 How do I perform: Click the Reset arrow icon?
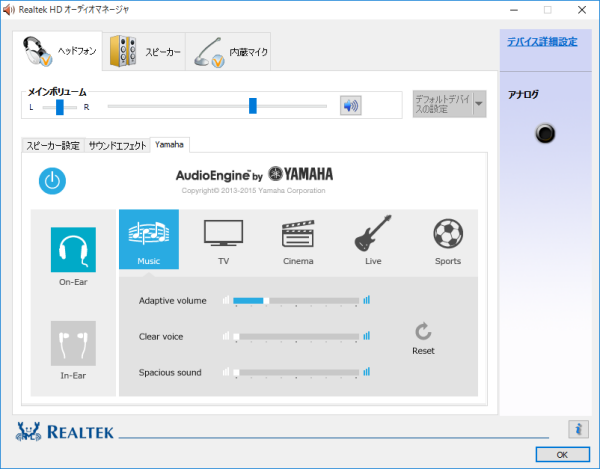click(x=423, y=331)
